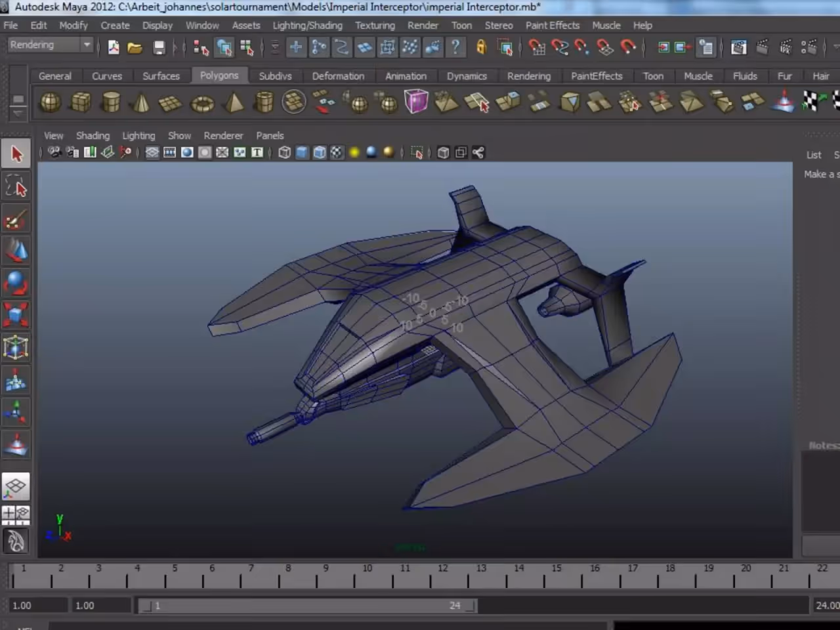Create a polygon torus from shelf
840x630 pixels.
(x=202, y=104)
